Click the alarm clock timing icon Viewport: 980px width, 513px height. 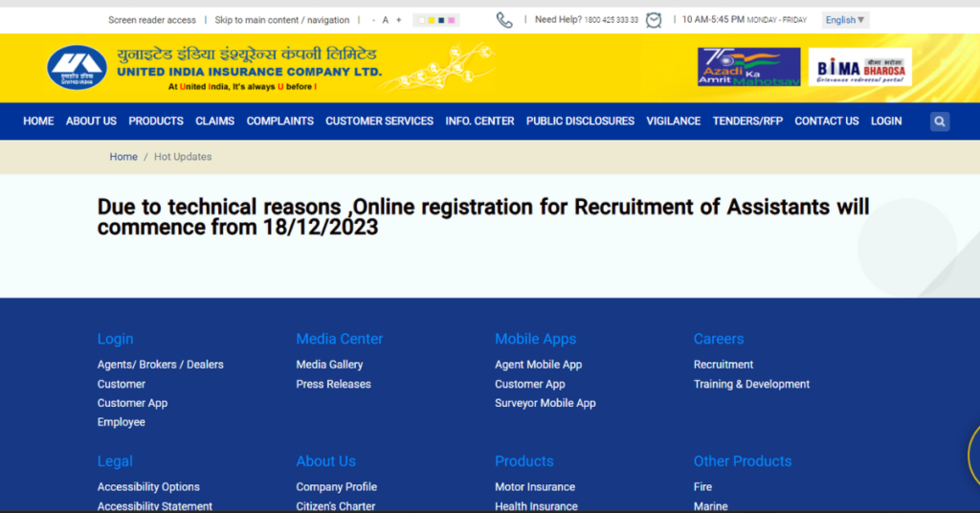tap(654, 20)
